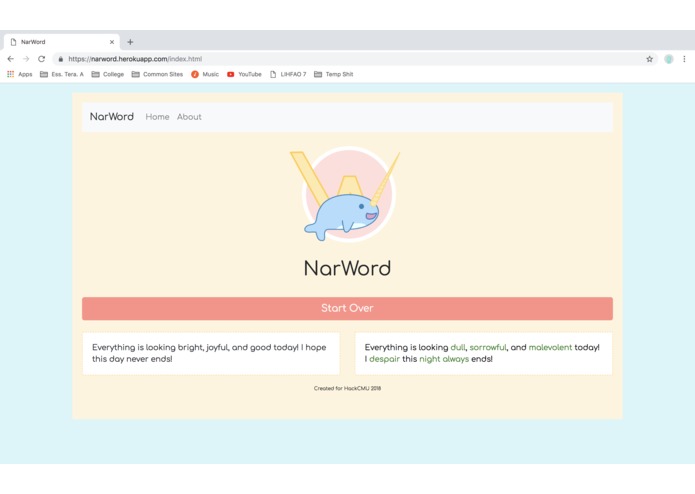Click the green word 'dull'

tap(458, 348)
